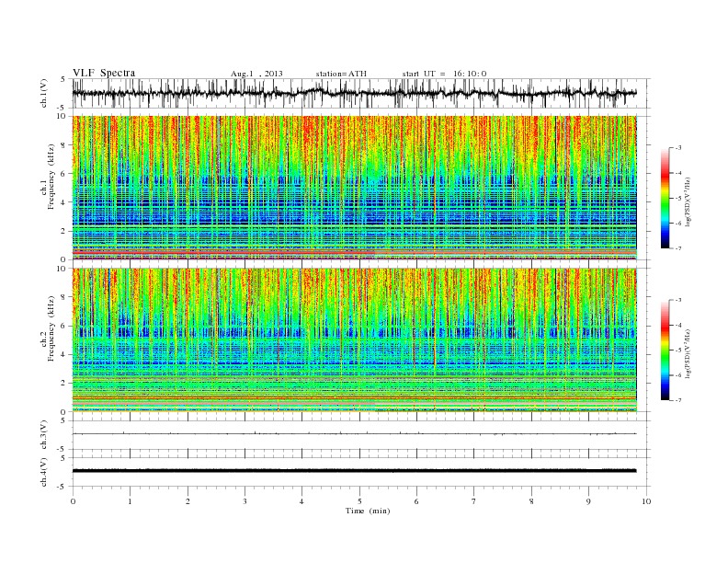Click the "-7" label on ch.1 colorbar
The height and width of the screenshot is (563, 728).
(x=678, y=248)
